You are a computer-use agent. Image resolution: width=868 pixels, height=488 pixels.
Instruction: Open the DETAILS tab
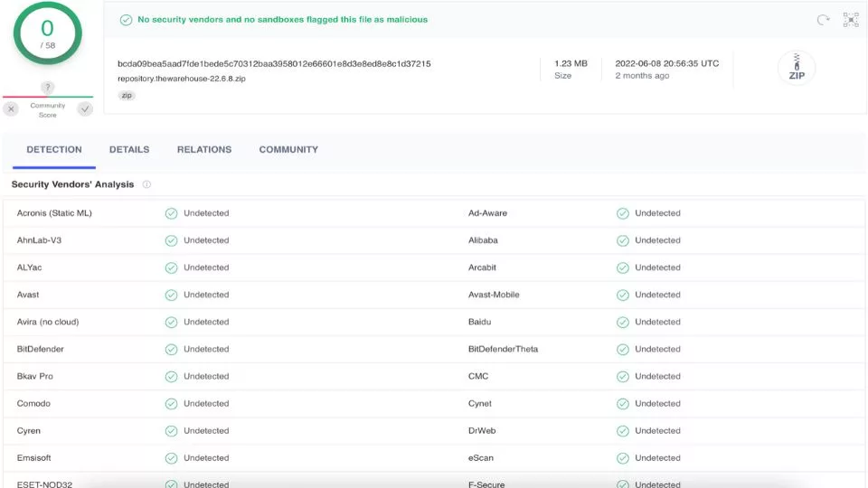coord(129,149)
